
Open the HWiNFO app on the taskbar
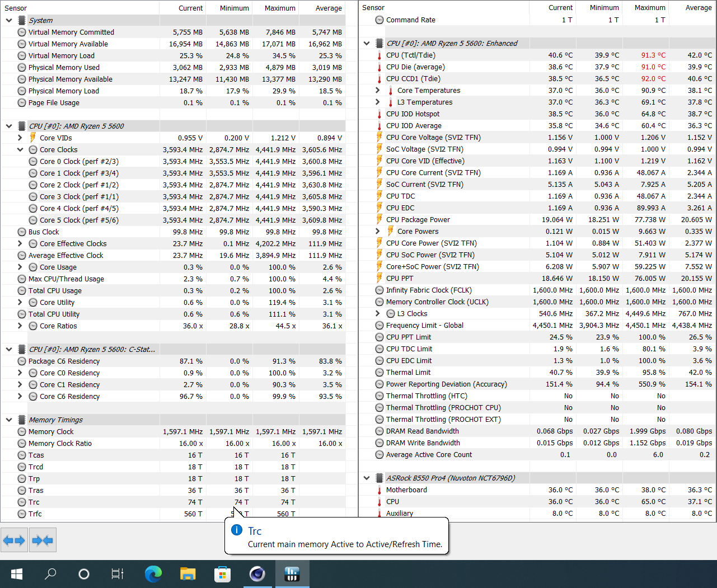coord(292,574)
